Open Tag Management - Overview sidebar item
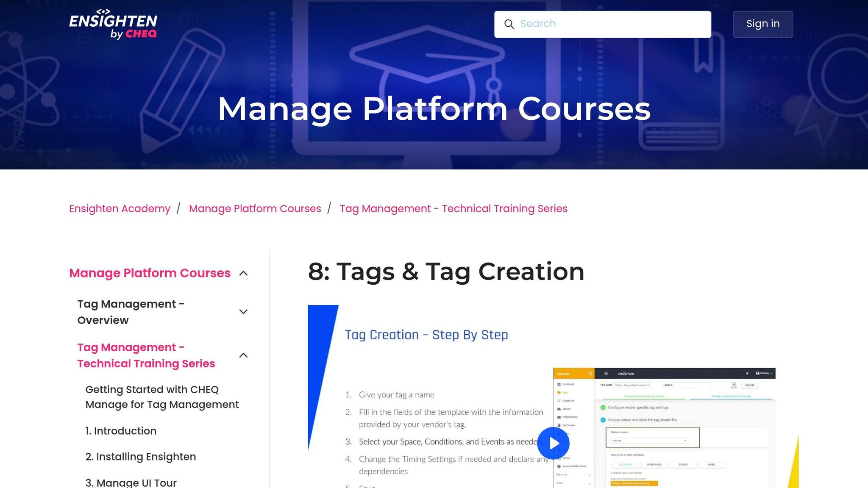The width and height of the screenshot is (868, 488). (x=131, y=312)
